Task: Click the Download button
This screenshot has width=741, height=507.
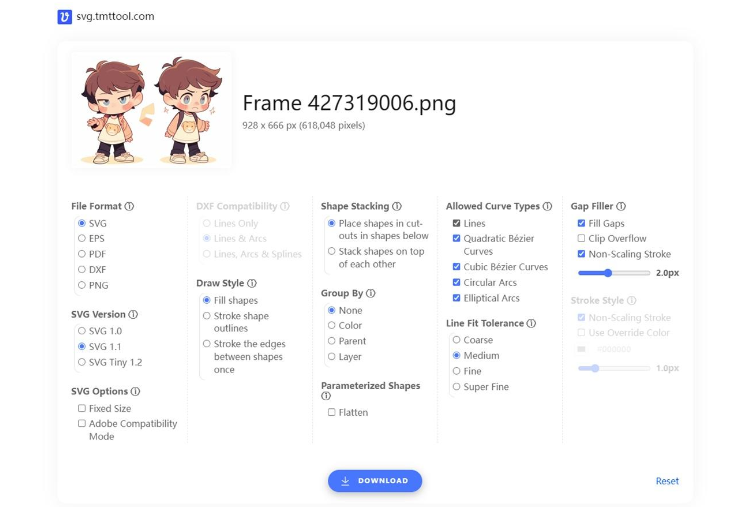Action: 375,481
